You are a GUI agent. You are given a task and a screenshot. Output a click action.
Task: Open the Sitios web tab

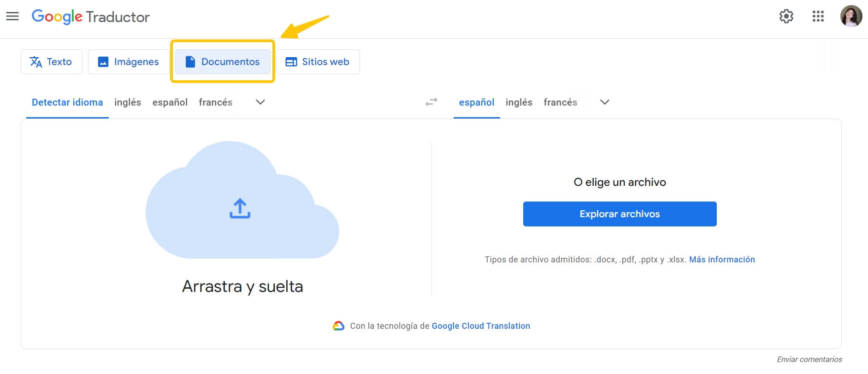(318, 62)
